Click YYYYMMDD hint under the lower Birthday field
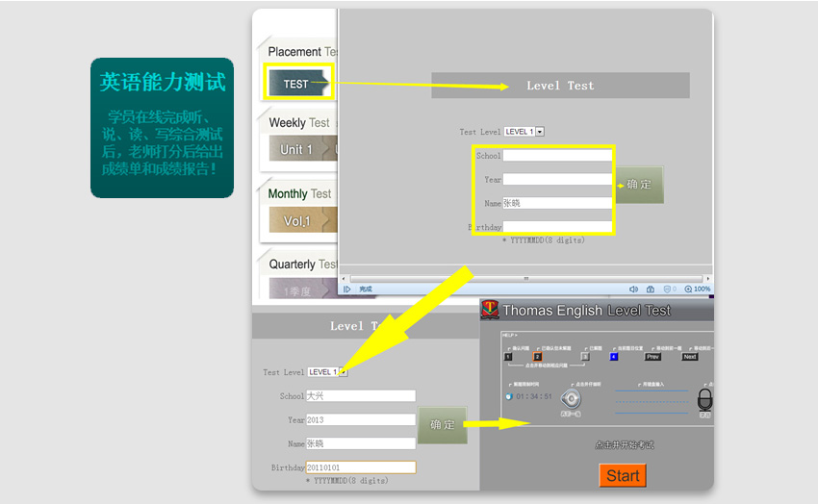Viewport: 818px width, 504px height. pyautogui.click(x=346, y=481)
